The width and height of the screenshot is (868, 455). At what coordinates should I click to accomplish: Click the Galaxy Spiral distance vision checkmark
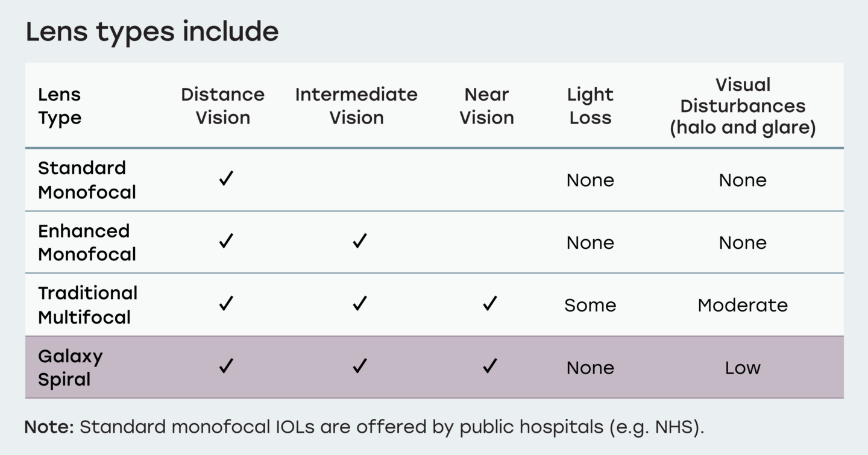coord(226,366)
